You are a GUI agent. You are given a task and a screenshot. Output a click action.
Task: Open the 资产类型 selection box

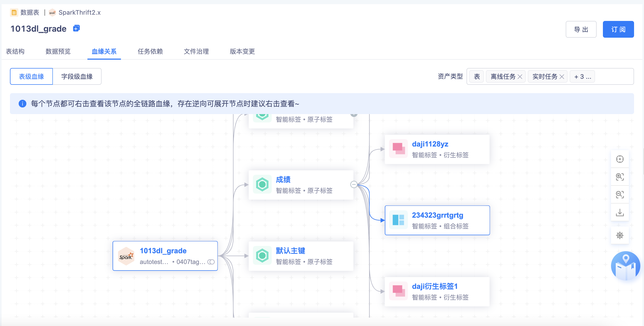550,76
